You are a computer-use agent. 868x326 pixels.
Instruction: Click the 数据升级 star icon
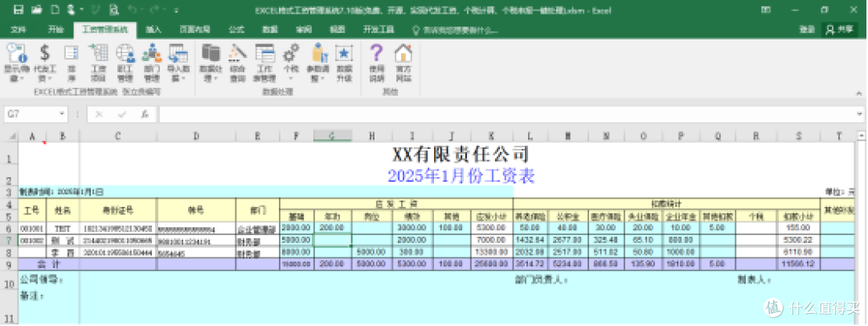344,64
